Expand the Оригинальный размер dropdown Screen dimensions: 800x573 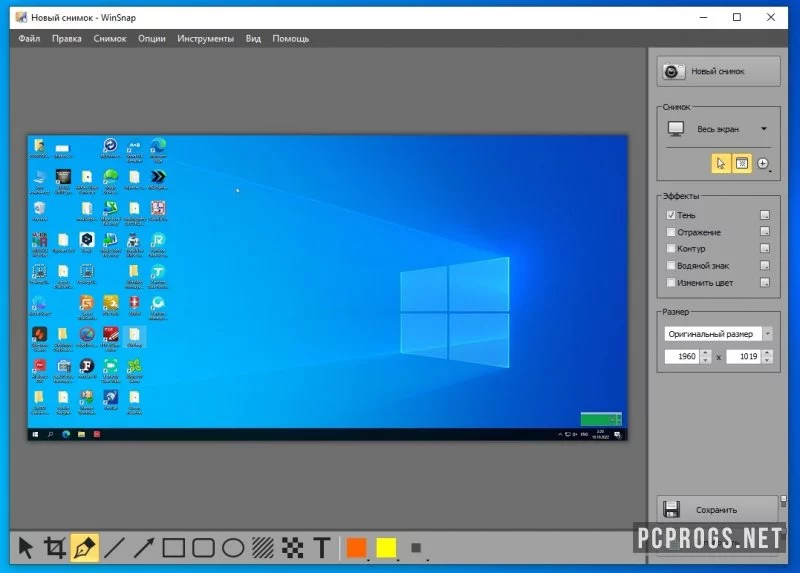(768, 334)
